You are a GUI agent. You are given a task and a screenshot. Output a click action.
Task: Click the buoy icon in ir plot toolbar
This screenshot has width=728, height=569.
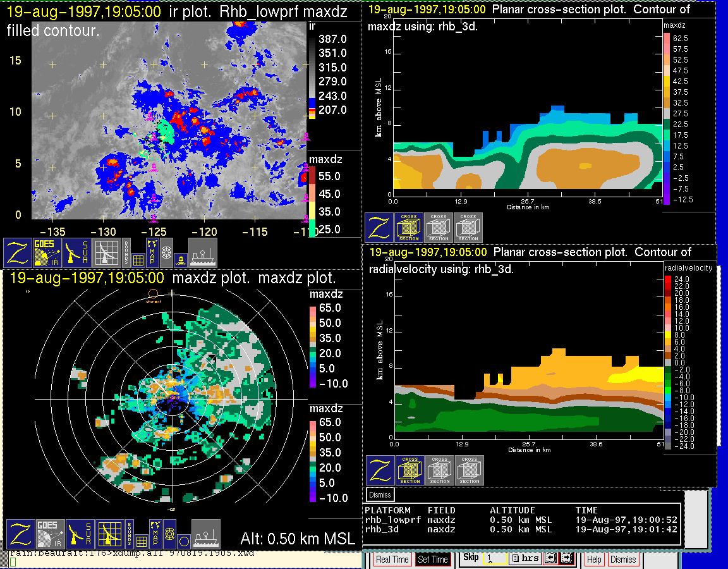point(181,259)
